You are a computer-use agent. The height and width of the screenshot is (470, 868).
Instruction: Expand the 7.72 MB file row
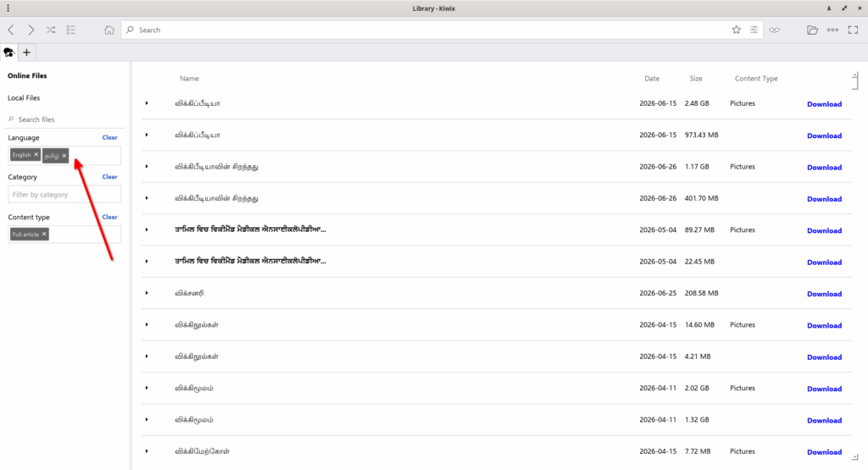(x=147, y=451)
